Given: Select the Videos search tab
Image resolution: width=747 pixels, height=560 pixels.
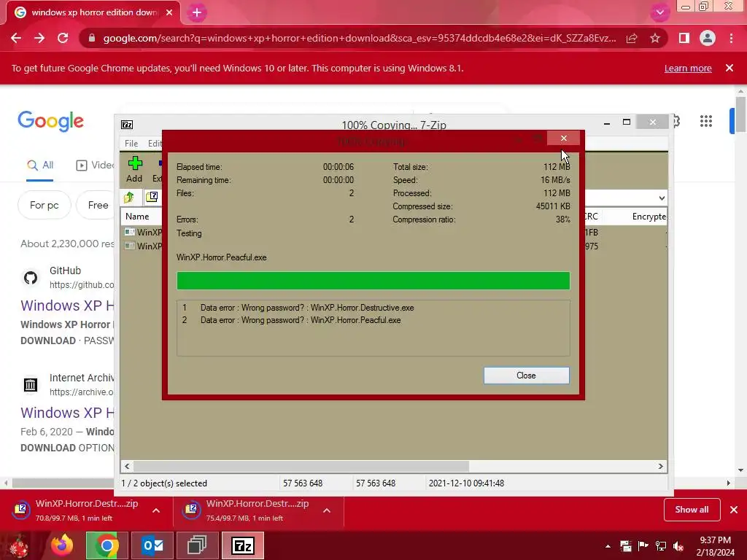Looking at the screenshot, I should (94, 166).
